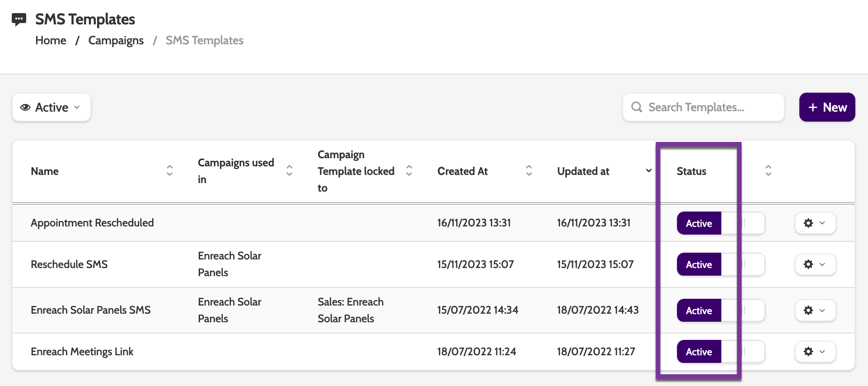Open gear menu for Reschedule SMS row
The width and height of the screenshot is (868, 386).
[815, 264]
